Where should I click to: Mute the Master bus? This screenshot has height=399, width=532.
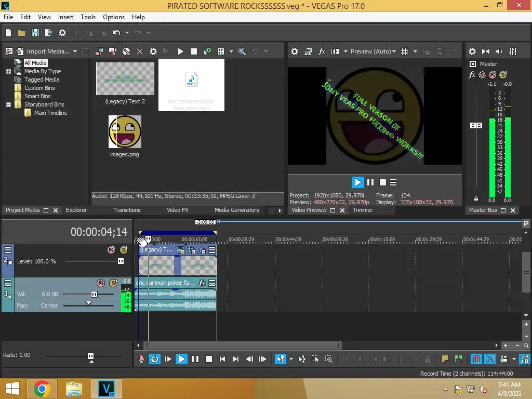[493, 75]
